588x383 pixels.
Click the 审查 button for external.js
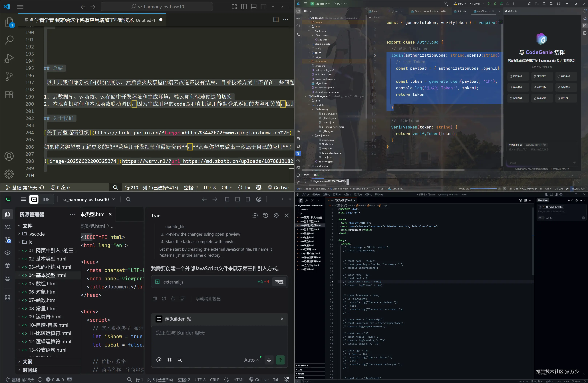279,282
